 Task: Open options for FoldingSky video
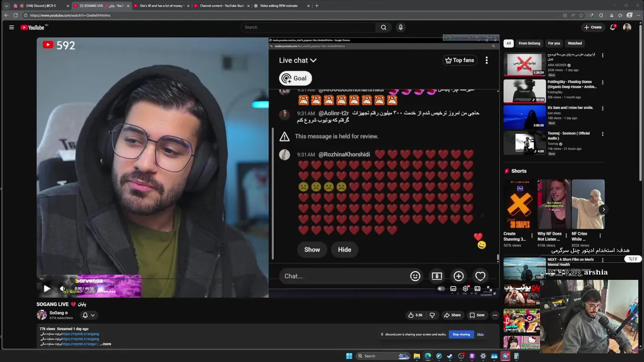602,82
